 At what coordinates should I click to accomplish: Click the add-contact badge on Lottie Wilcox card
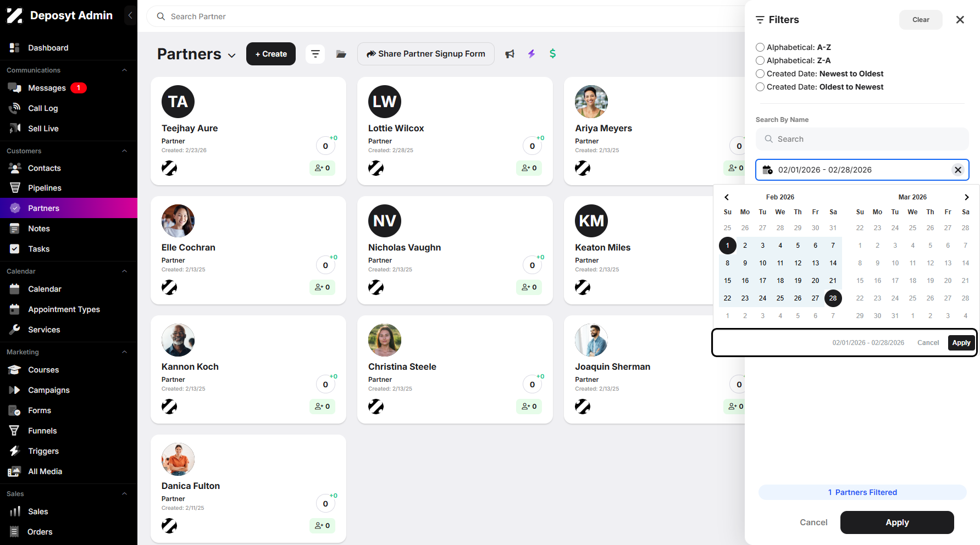pyautogui.click(x=529, y=168)
